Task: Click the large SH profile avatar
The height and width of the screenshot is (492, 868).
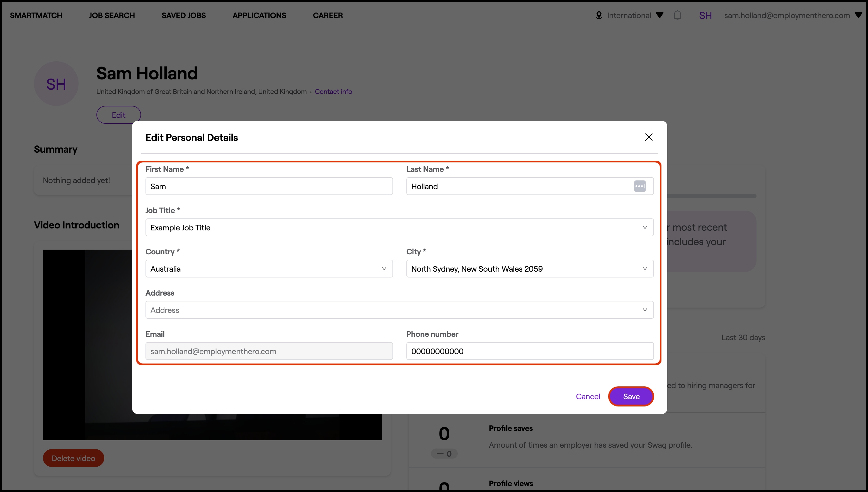Action: [x=56, y=84]
